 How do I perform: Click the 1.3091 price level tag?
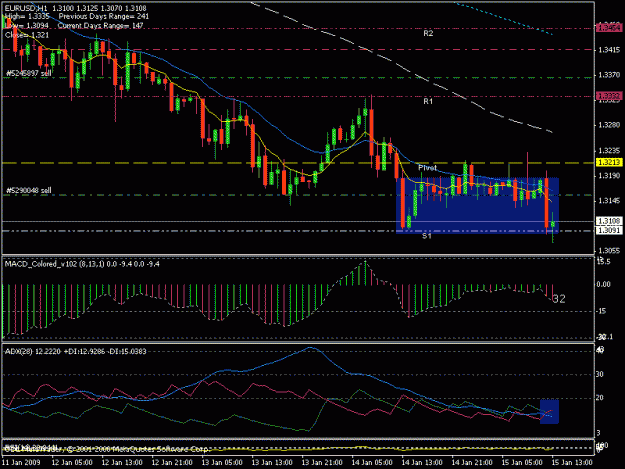point(609,230)
